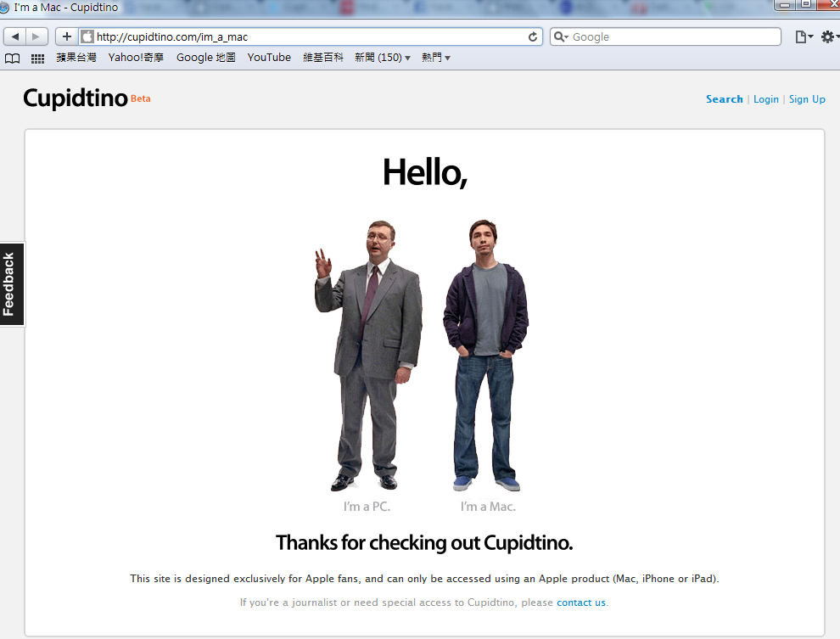Follow the contact us link
This screenshot has height=639, width=840.
[581, 603]
